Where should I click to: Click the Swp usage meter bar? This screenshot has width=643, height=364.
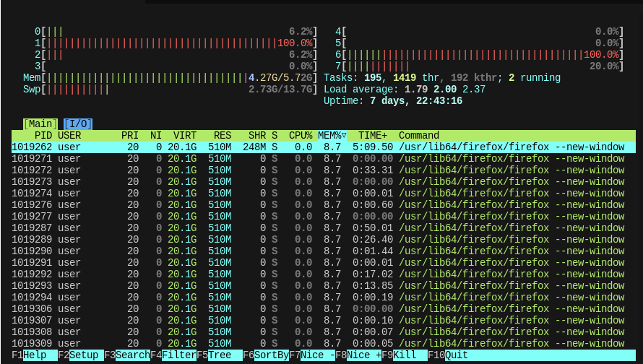click(x=171, y=89)
